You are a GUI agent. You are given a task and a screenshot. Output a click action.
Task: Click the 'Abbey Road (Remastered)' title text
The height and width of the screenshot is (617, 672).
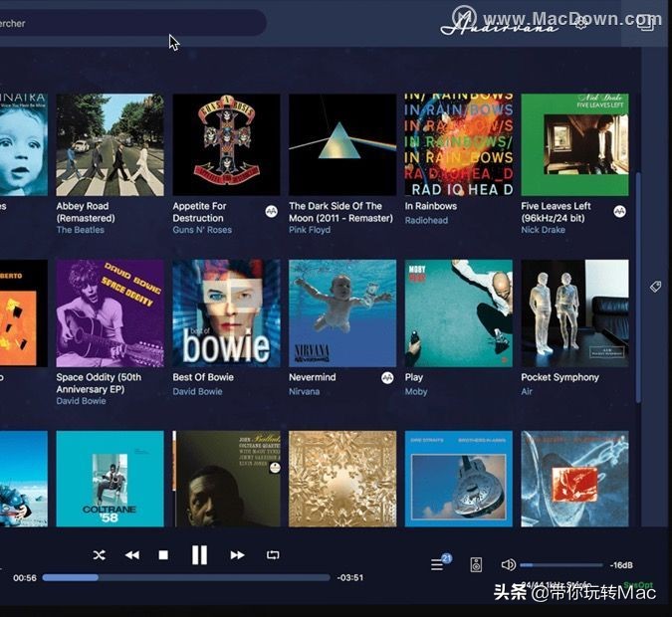(x=86, y=212)
